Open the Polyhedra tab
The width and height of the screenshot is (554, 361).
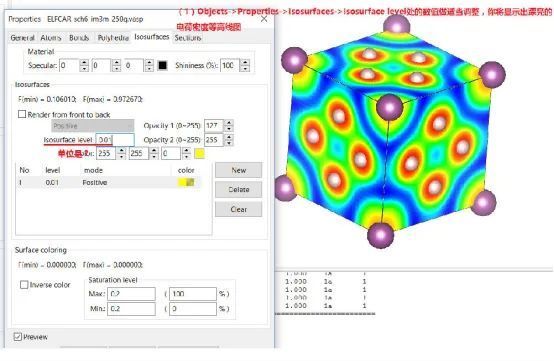pyautogui.click(x=113, y=37)
